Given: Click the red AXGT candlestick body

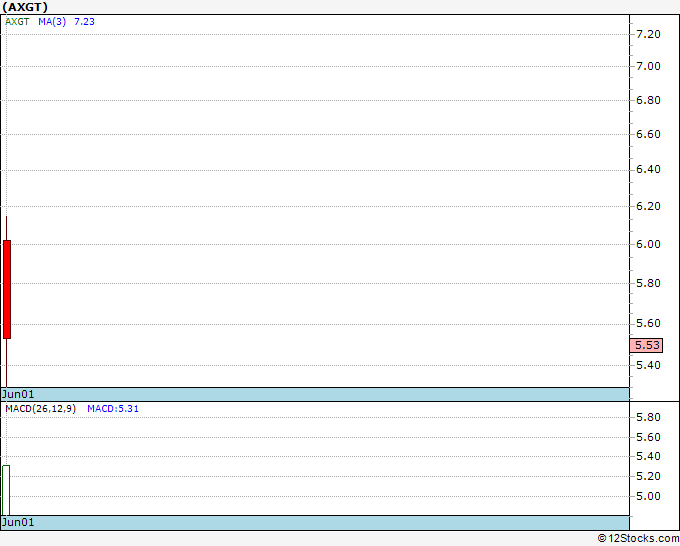Looking at the screenshot, I should (x=7, y=289).
